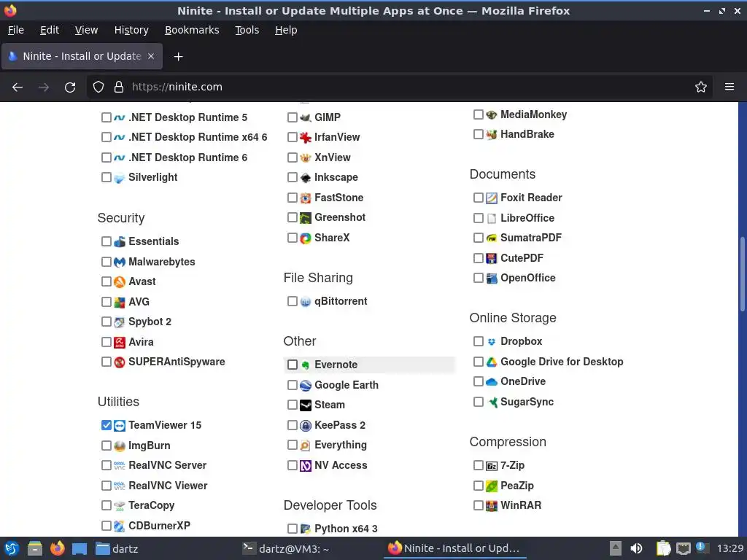Select the Silverlight checkbox
747x560 pixels.
[x=107, y=177]
